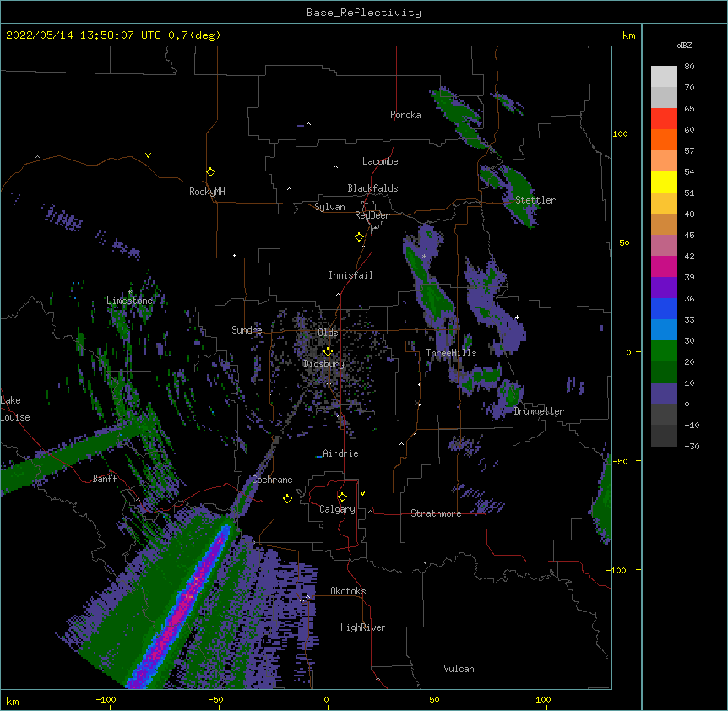The image size is (728, 711).
Task: Click the -100 tick label on the bottom axis
Action: click(106, 699)
